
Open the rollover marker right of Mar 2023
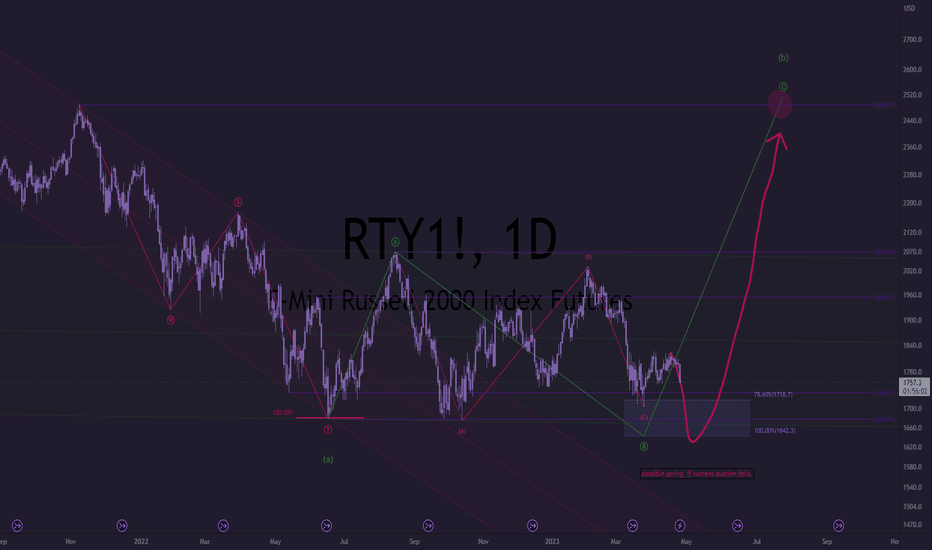(x=632, y=526)
